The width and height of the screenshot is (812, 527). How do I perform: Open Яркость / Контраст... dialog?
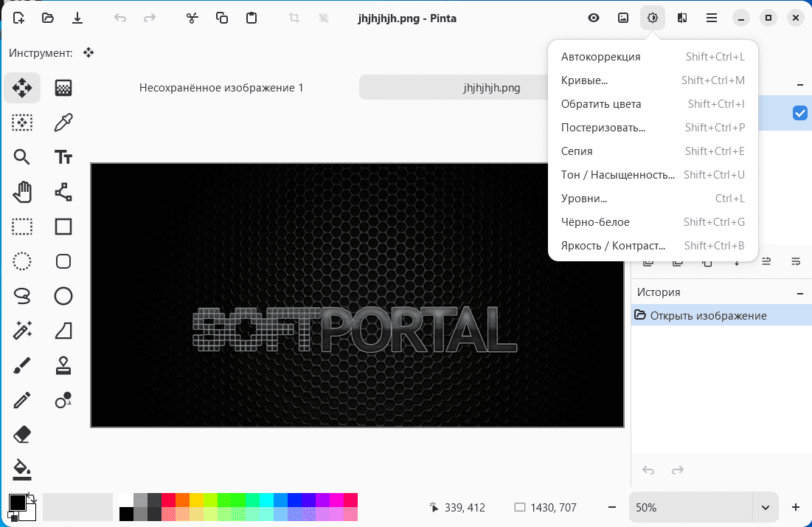tap(653, 246)
